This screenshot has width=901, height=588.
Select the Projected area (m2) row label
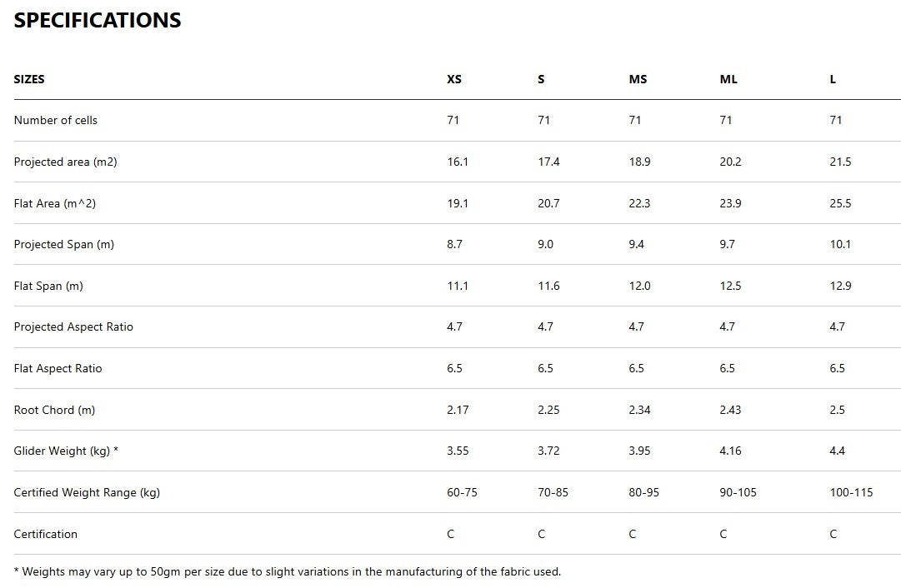(66, 162)
